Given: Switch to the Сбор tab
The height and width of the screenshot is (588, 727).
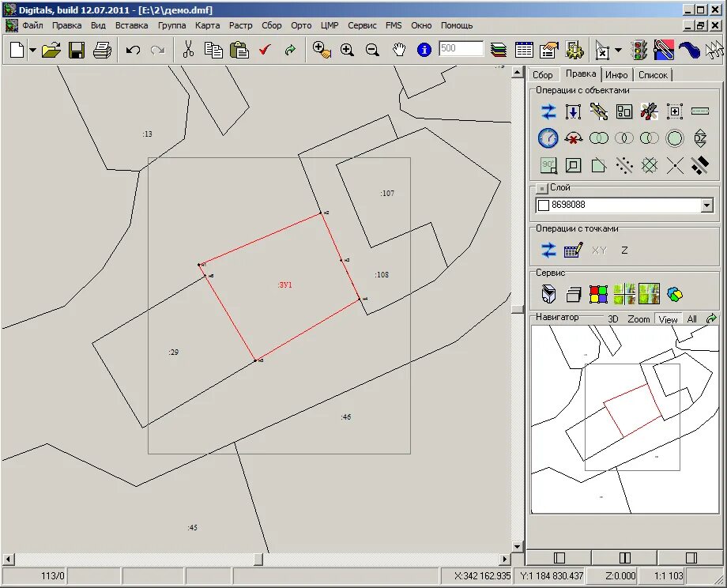Looking at the screenshot, I should [x=542, y=74].
